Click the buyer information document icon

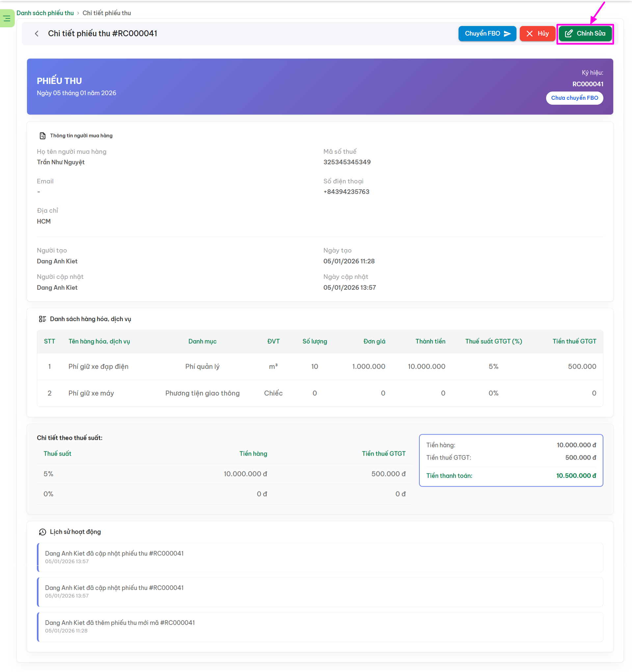point(42,136)
